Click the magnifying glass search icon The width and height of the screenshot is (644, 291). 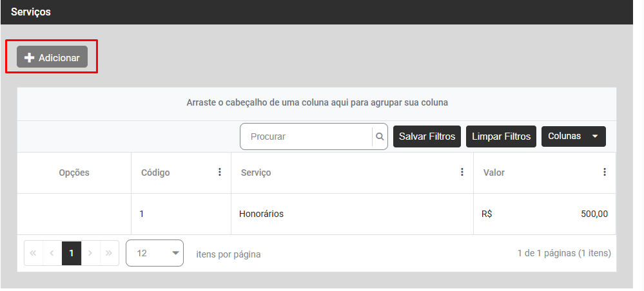[x=380, y=136]
